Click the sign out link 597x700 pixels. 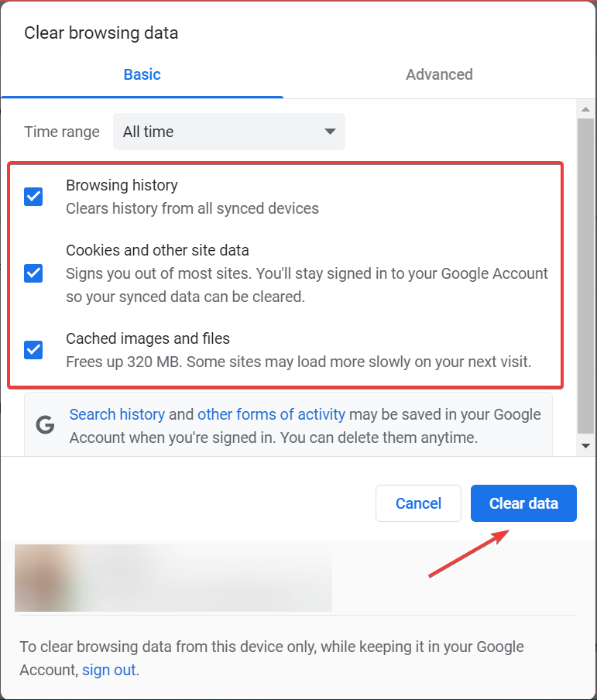pyautogui.click(x=109, y=670)
